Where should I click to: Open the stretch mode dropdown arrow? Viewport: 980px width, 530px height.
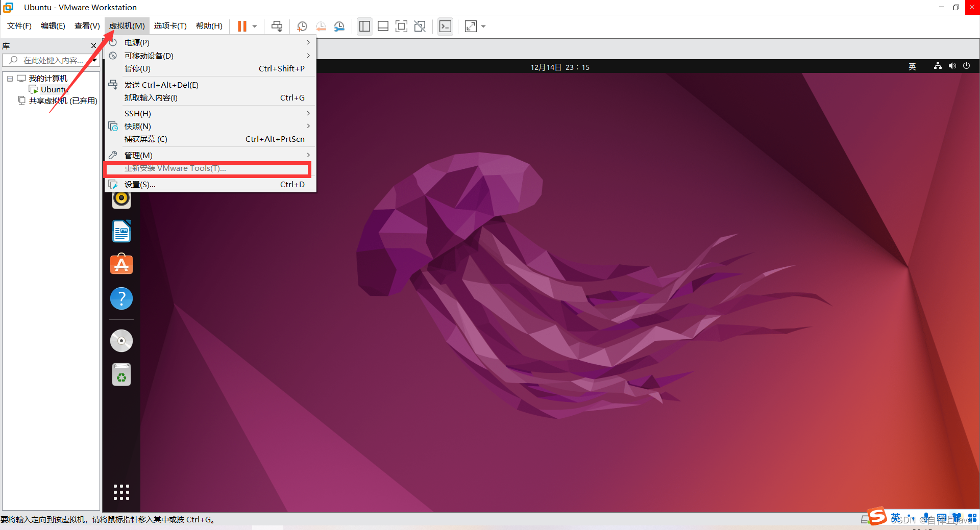(483, 27)
